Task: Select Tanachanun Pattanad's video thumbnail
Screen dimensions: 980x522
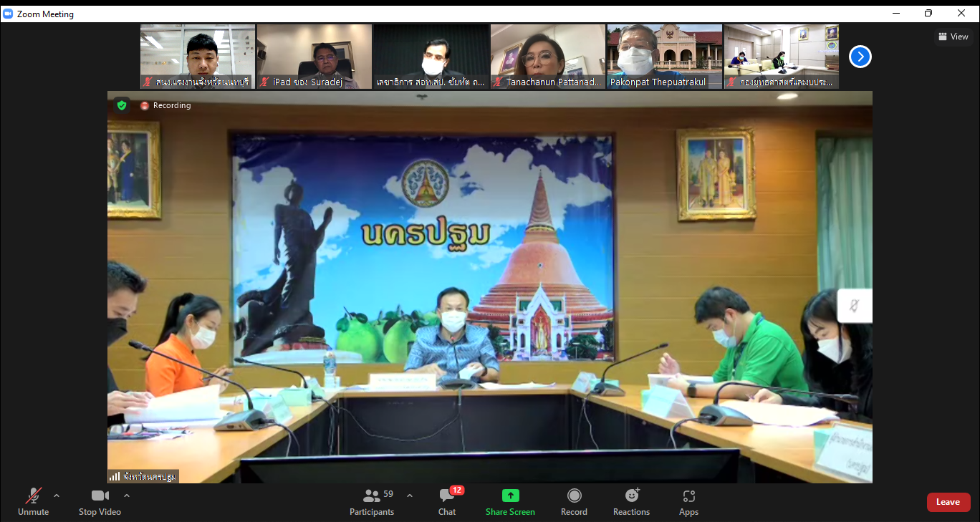Action: coord(548,56)
